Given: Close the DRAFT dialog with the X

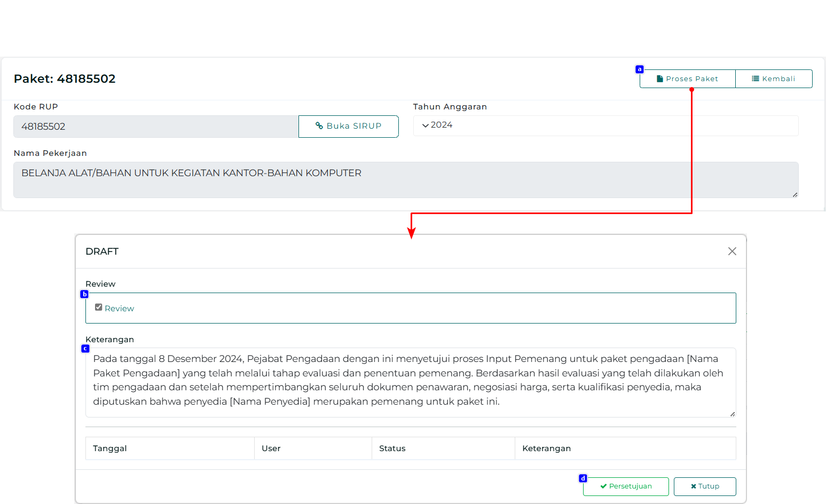Looking at the screenshot, I should tap(732, 251).
